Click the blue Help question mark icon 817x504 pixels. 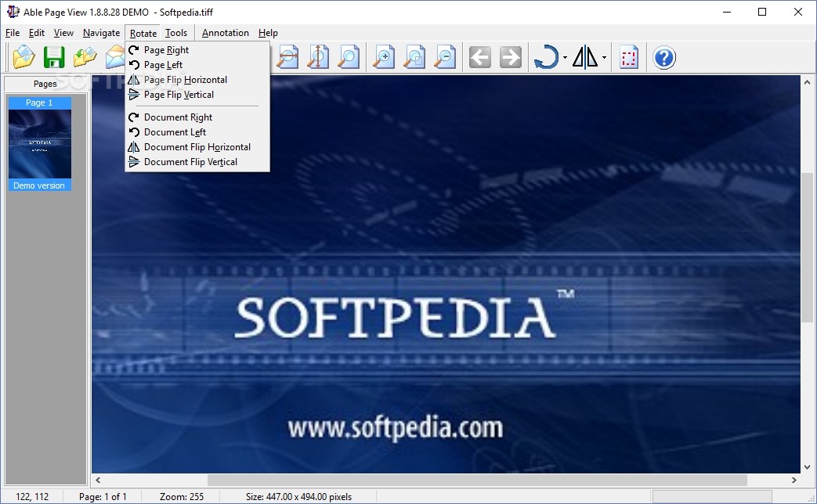pos(664,57)
